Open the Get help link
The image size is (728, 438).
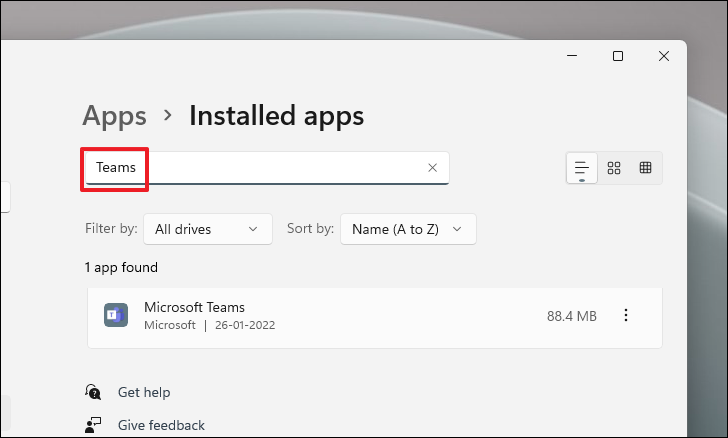[x=144, y=392]
